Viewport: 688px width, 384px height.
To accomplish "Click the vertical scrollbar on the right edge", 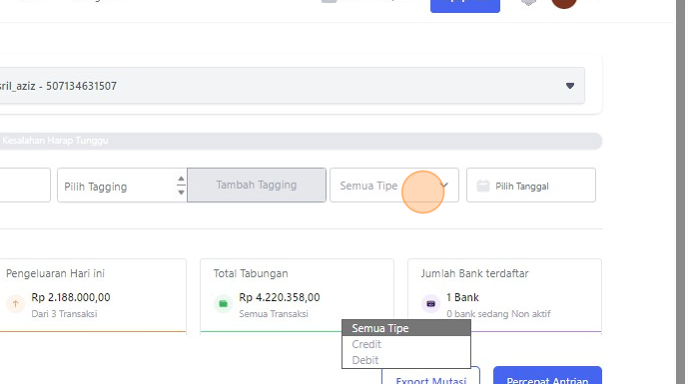I will click(680, 192).
